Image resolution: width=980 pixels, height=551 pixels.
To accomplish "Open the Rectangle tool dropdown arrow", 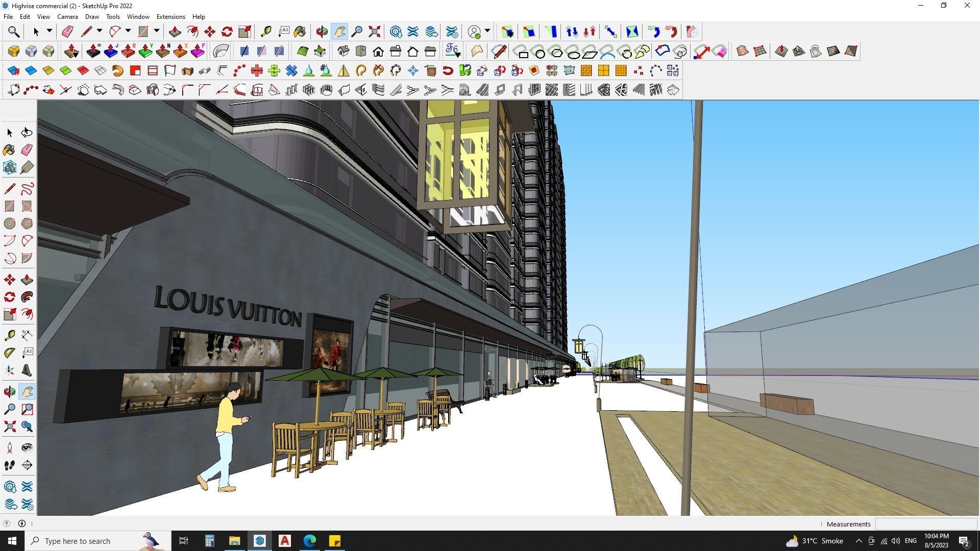I will click(157, 31).
